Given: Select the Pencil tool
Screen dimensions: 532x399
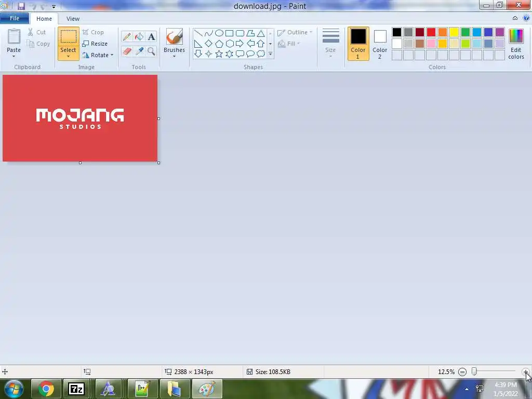Looking at the screenshot, I should 127,37.
